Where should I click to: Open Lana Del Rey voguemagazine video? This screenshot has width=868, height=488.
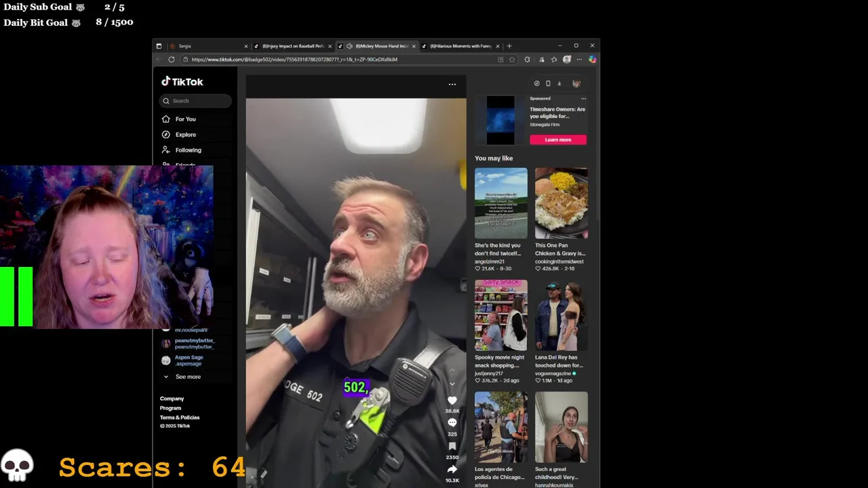(x=561, y=315)
